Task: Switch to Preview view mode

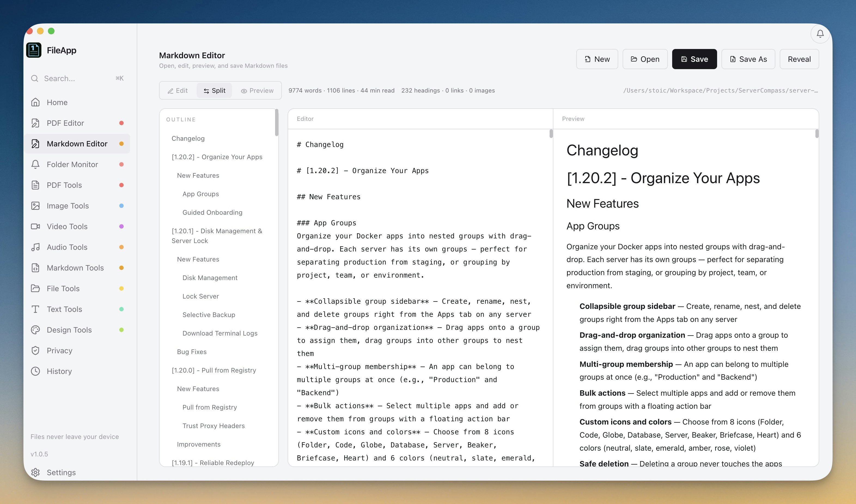Action: tap(257, 91)
